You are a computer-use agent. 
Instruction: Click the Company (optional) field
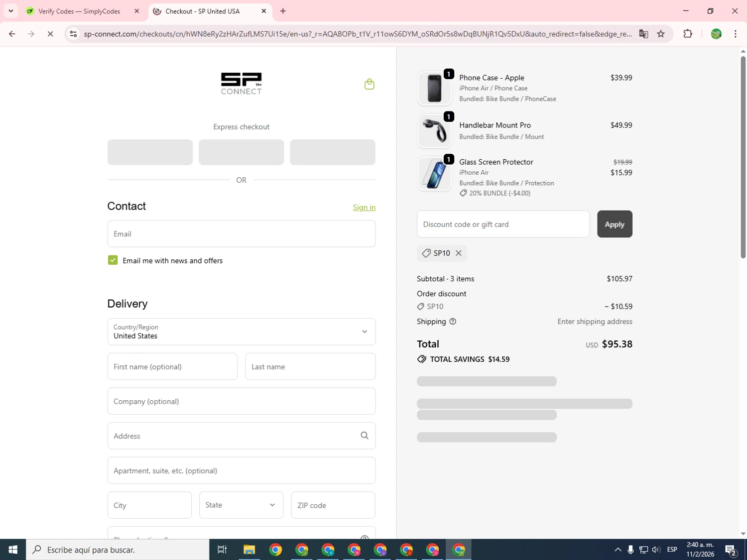[242, 401]
